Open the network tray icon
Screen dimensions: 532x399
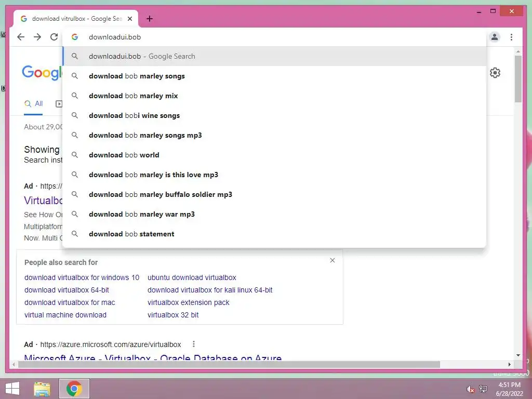[483, 389]
